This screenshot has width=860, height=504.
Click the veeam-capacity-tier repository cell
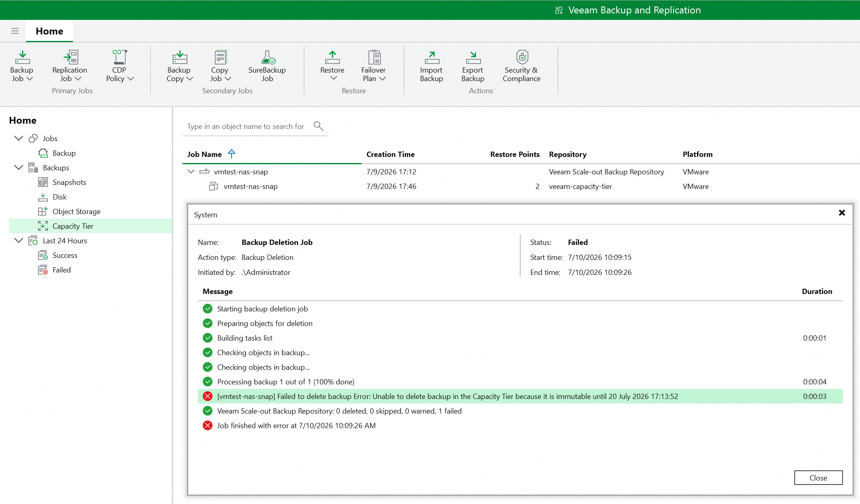click(x=580, y=187)
